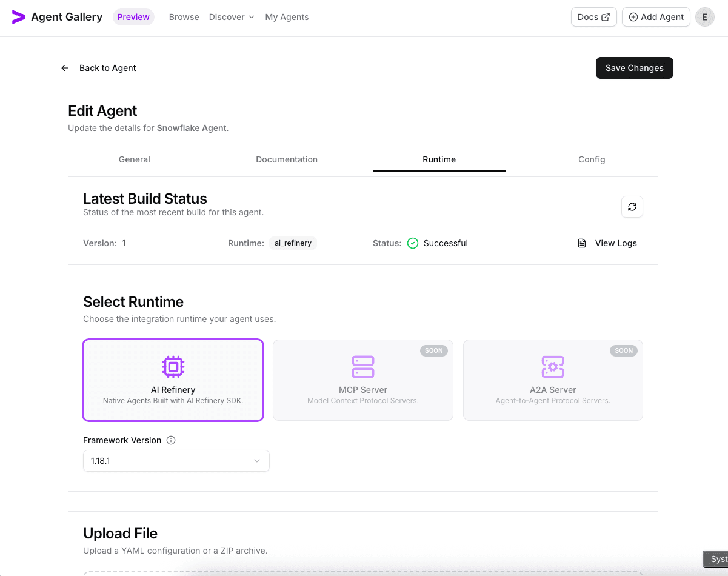
Task: Open Docs in a new window
Action: point(593,17)
